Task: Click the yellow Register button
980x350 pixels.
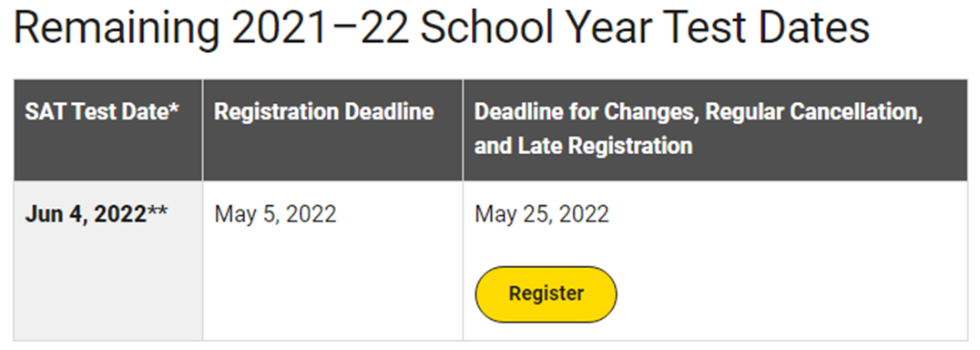Action: click(x=546, y=293)
